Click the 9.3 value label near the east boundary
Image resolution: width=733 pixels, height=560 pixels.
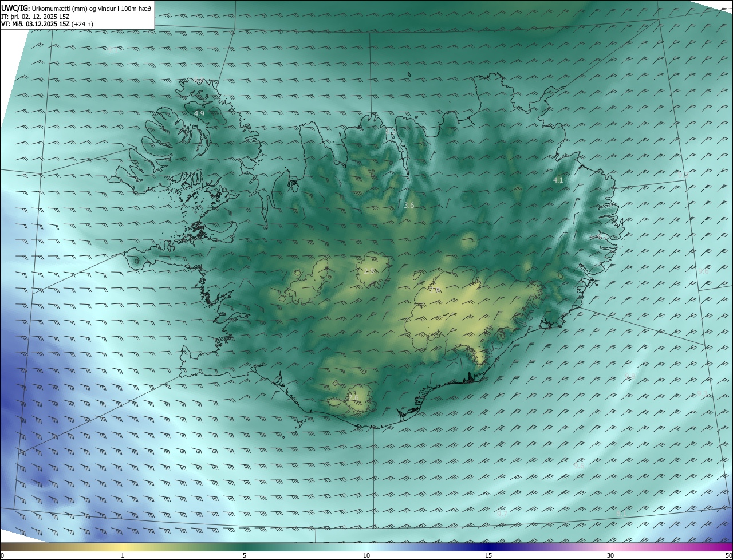[702, 393]
